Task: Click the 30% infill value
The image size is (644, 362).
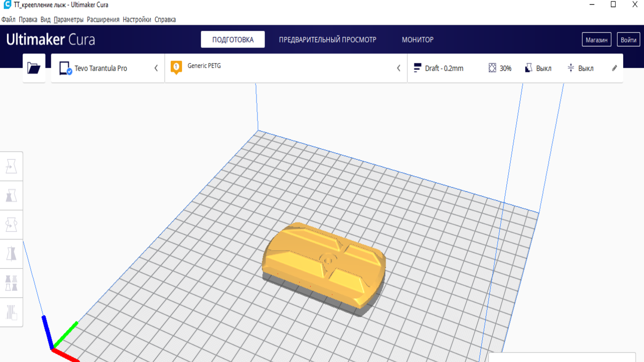Action: click(x=505, y=68)
